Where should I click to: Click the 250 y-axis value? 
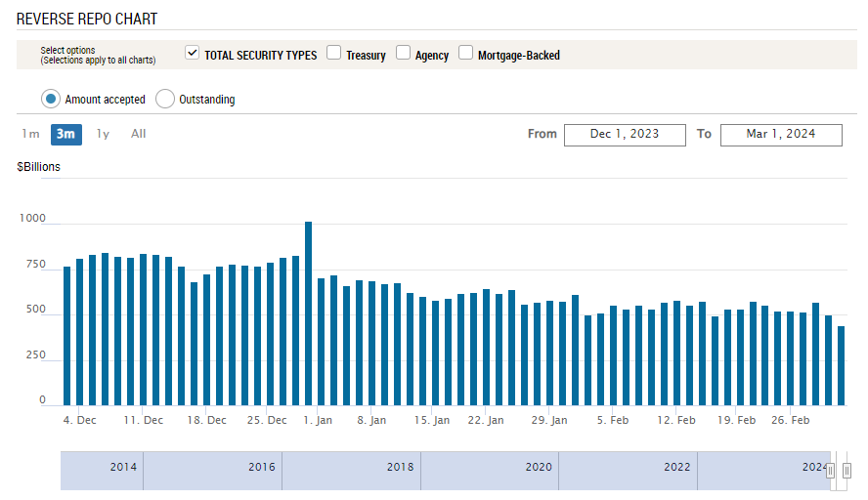click(x=36, y=354)
